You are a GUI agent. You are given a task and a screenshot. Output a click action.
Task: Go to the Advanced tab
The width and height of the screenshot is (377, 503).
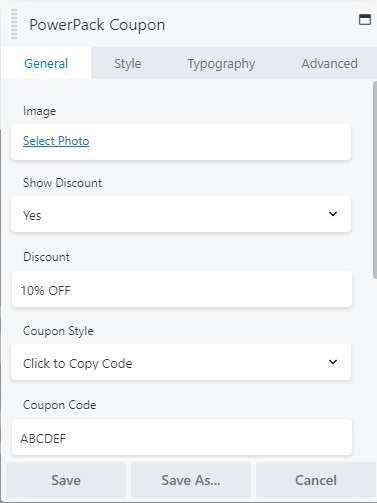pos(329,63)
